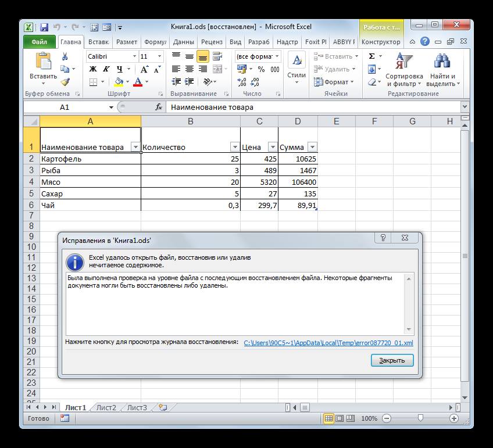The image size is (493, 448).
Task: Align text to top of cell
Action: click(176, 56)
